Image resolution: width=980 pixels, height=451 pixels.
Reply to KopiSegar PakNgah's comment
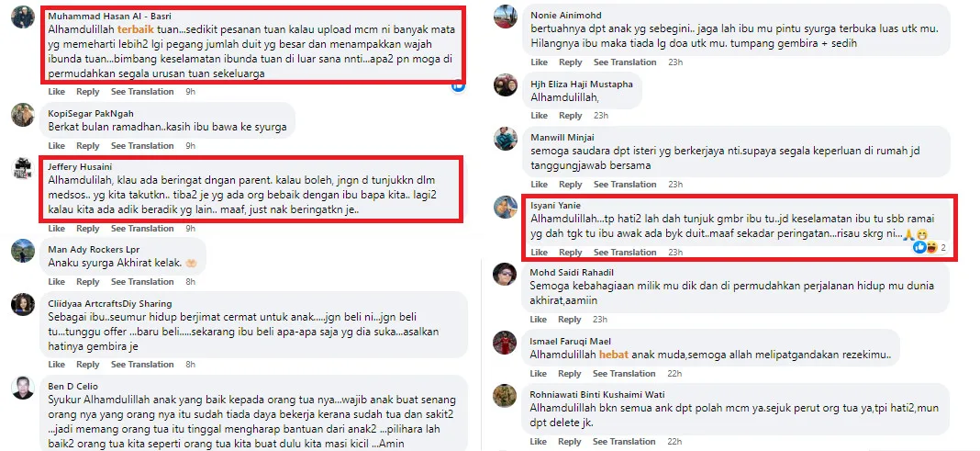87,145
